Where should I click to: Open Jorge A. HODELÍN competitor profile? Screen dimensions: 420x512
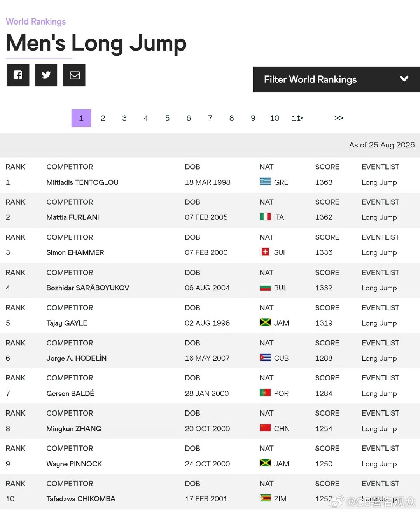click(x=77, y=358)
